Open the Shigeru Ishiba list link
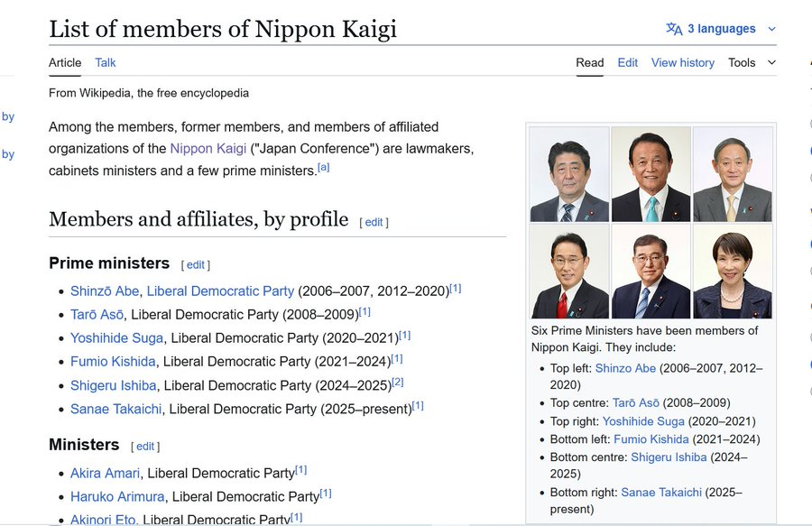This screenshot has width=812, height=526. click(114, 385)
